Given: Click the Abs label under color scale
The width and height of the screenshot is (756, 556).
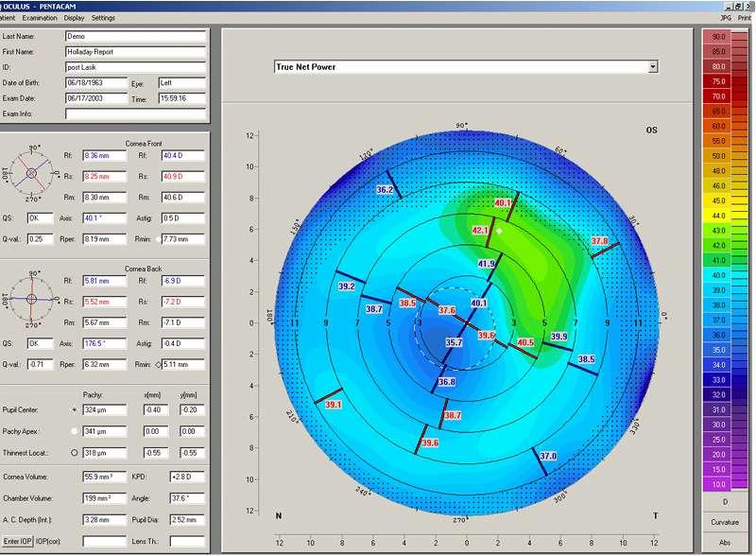Looking at the screenshot, I should click(725, 543).
